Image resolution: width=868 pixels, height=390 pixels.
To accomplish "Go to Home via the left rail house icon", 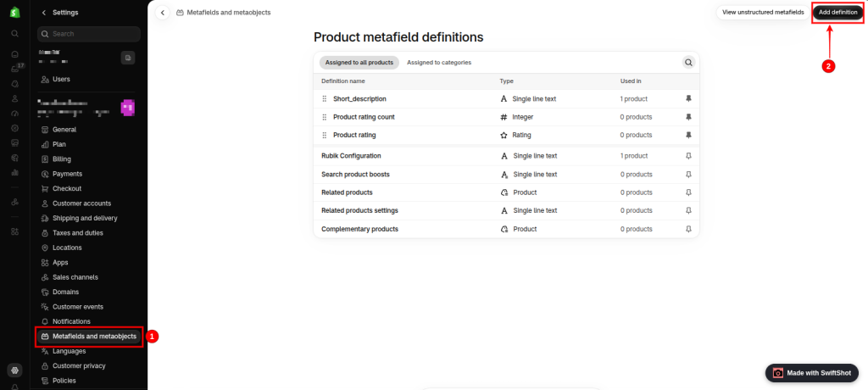I will coord(15,54).
